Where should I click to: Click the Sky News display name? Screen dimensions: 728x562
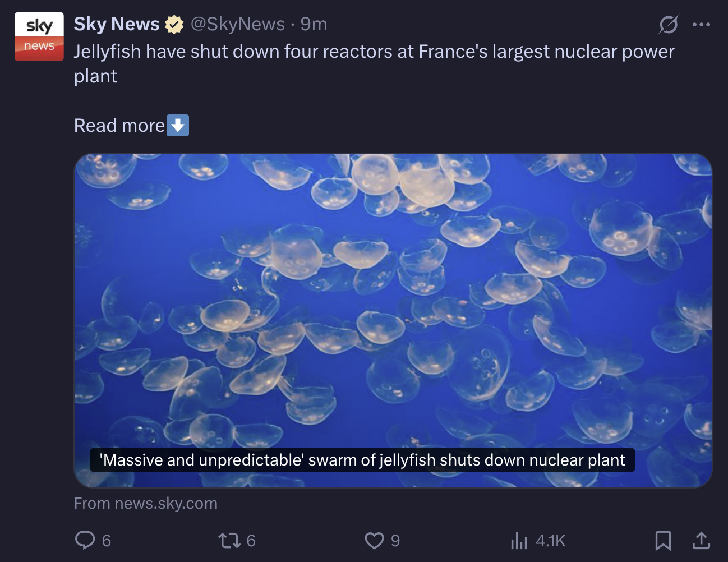coord(117,24)
